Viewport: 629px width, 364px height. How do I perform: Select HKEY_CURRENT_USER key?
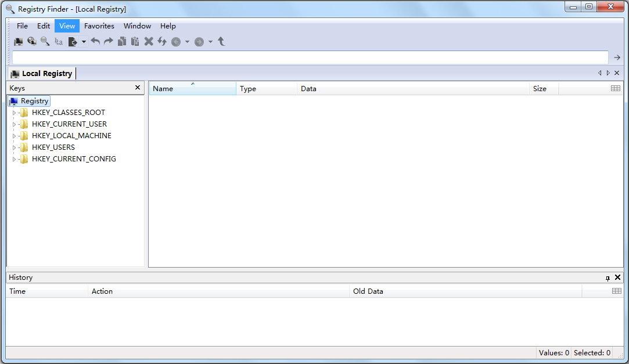point(69,124)
